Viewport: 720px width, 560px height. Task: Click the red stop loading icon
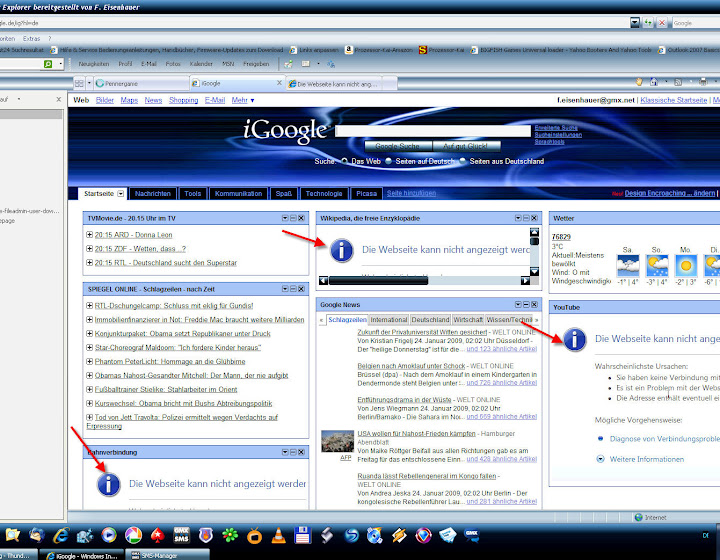click(x=662, y=22)
